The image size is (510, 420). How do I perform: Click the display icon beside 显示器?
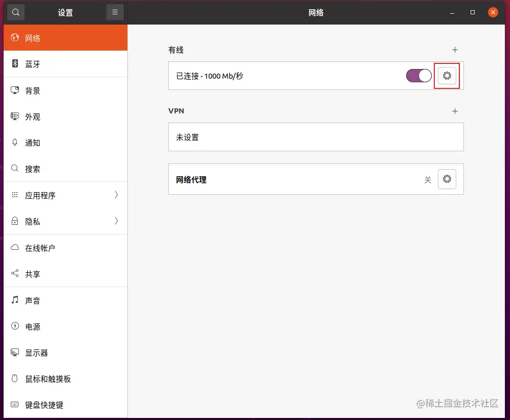15,352
